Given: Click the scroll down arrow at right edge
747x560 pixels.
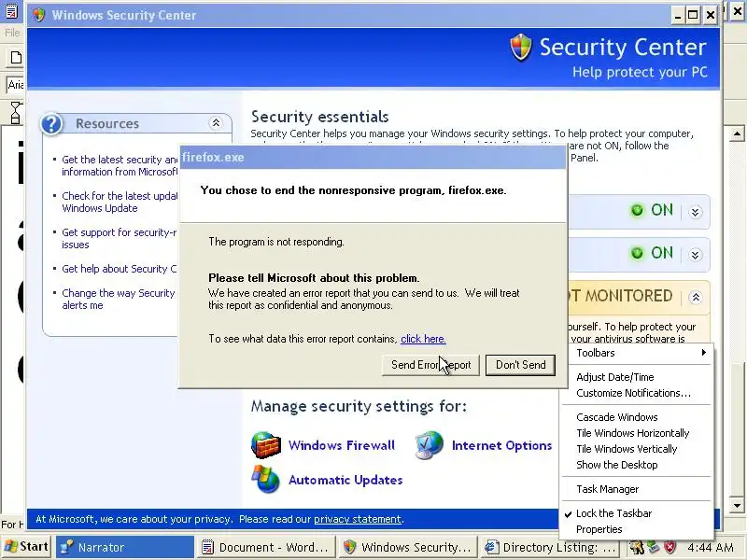Looking at the screenshot, I should pos(737,505).
